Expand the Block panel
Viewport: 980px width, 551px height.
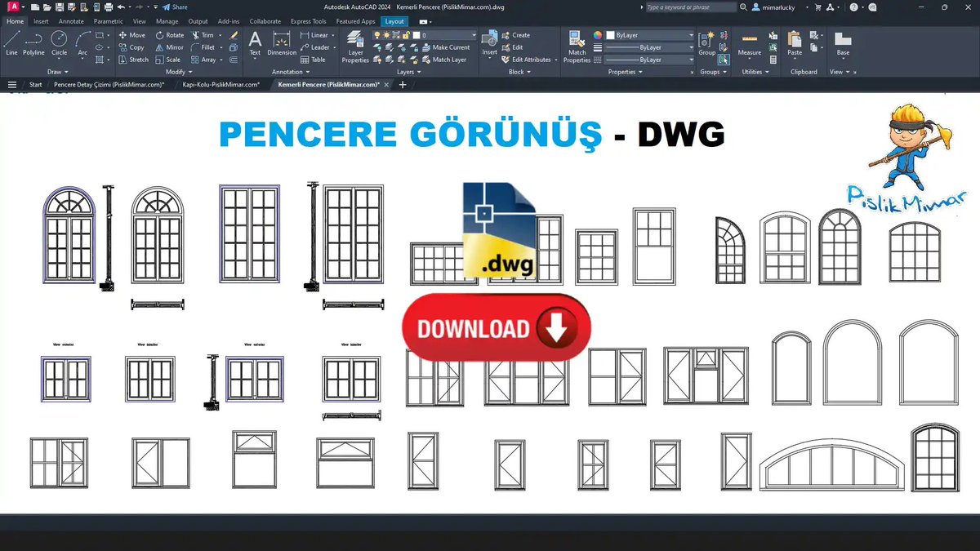pos(519,72)
